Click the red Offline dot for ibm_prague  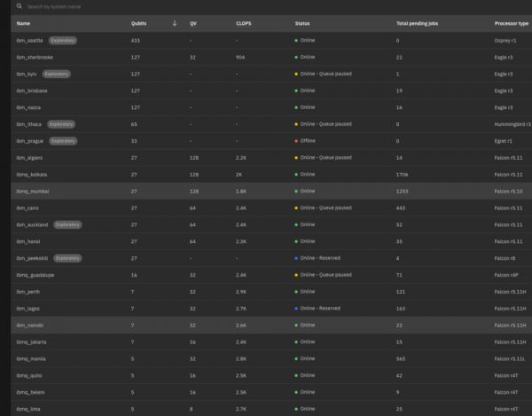point(297,141)
